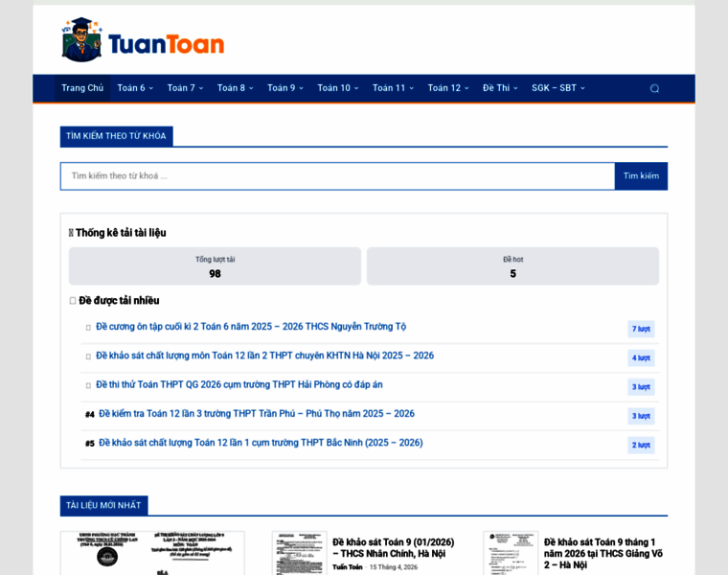This screenshot has height=575, width=728.
Task: Click the keyword search input field
Action: point(337,176)
